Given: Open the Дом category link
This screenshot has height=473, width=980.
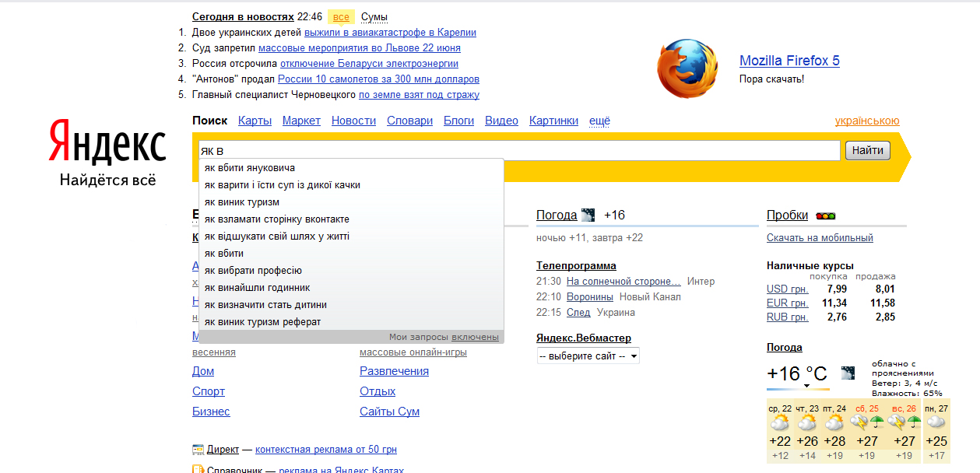Looking at the screenshot, I should (x=203, y=371).
